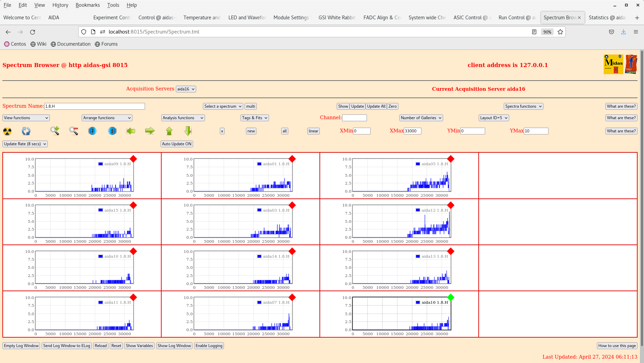Toggle Enable Logging
The image size is (644, 363).
tap(209, 346)
